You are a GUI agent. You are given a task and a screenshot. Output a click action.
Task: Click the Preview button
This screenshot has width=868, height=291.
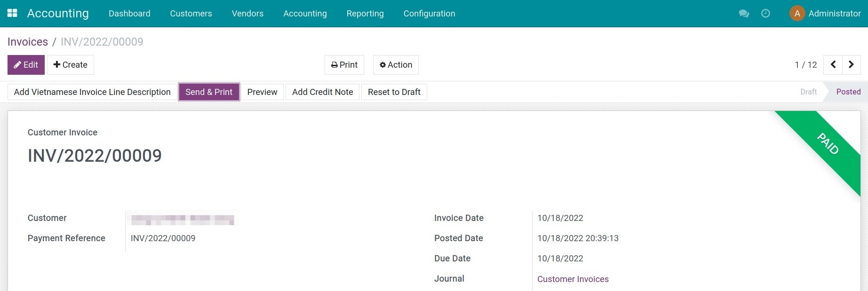point(262,92)
